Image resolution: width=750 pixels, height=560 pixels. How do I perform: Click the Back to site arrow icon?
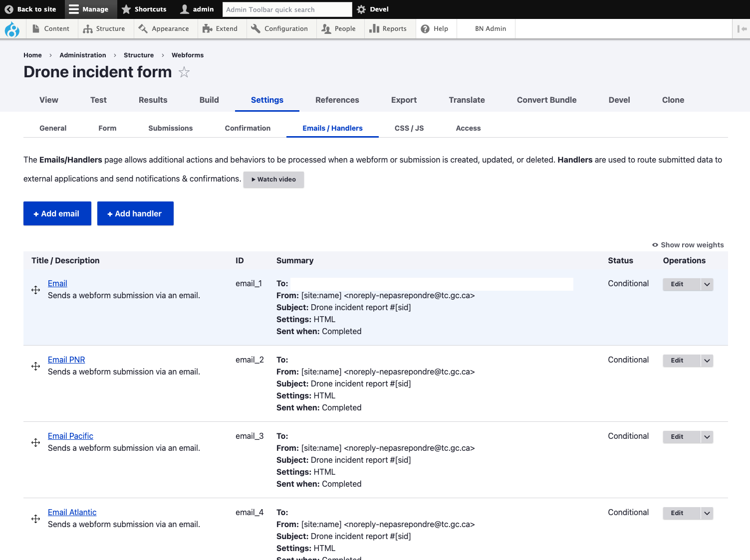[9, 9]
